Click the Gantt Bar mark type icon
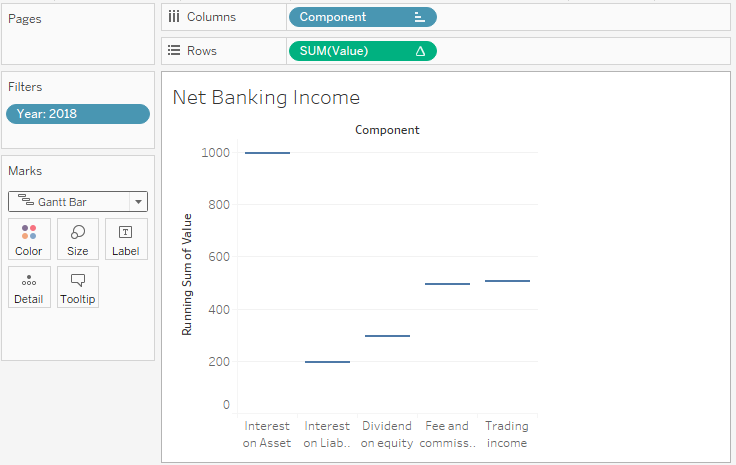 coord(25,201)
